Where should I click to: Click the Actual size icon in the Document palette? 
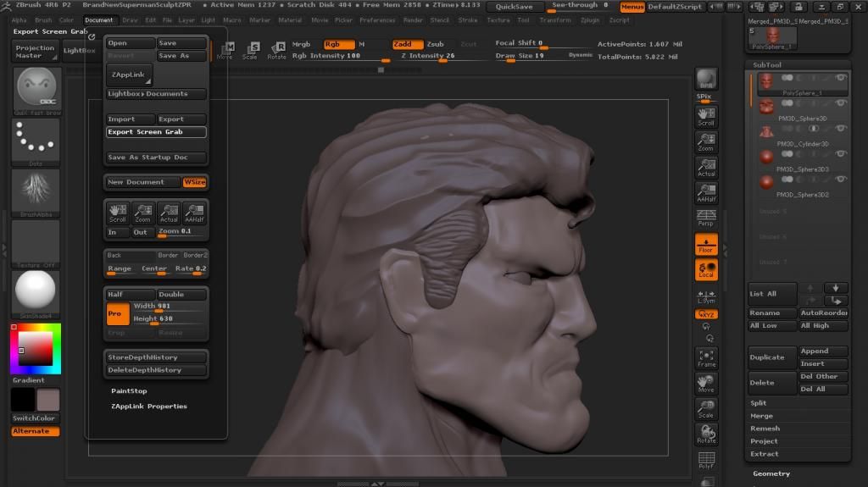coord(169,213)
